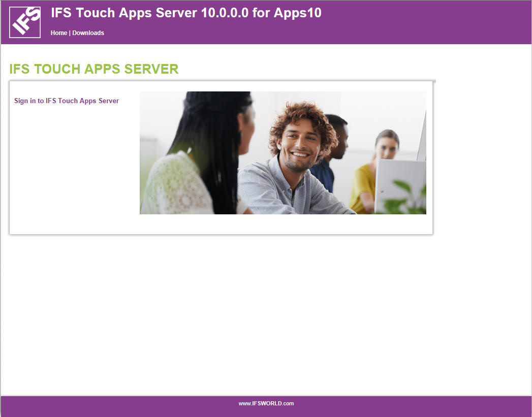Click the word Apps10 in the header
The width and height of the screenshot is (532, 417).
(297, 13)
